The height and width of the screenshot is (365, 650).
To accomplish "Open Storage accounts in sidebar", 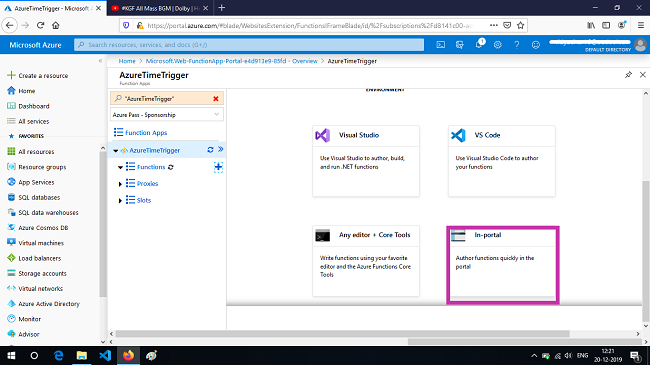I will click(37, 274).
